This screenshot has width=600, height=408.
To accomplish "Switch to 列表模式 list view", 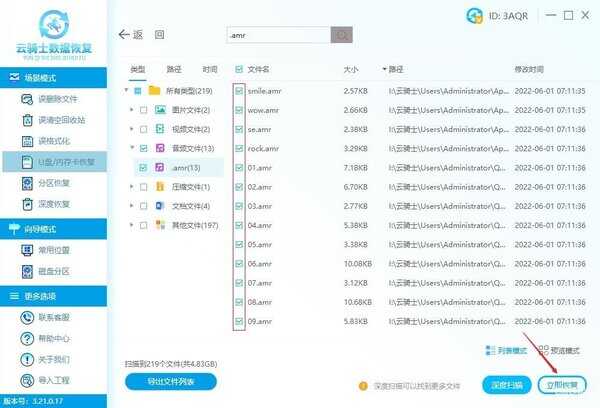I will [505, 350].
